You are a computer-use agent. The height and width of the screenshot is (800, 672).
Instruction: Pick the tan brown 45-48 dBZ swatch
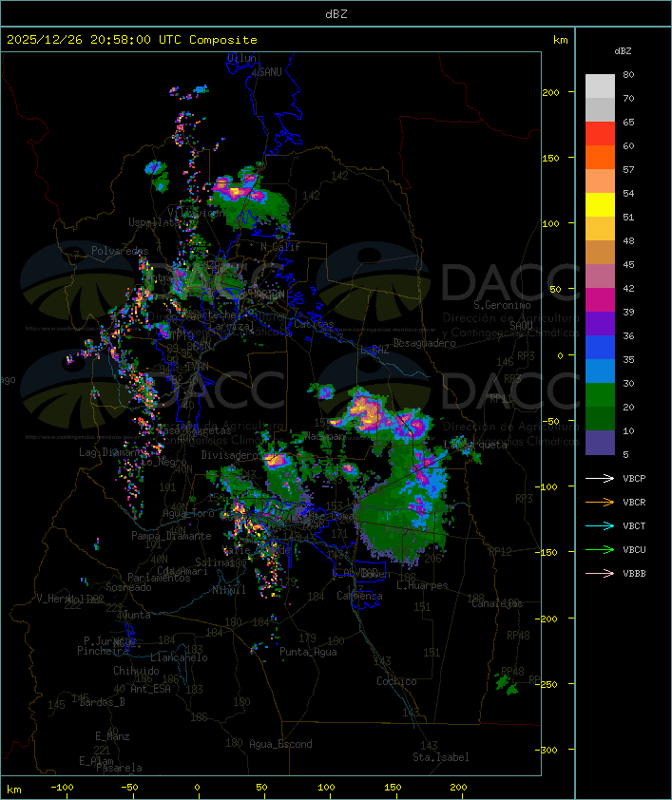(600, 252)
